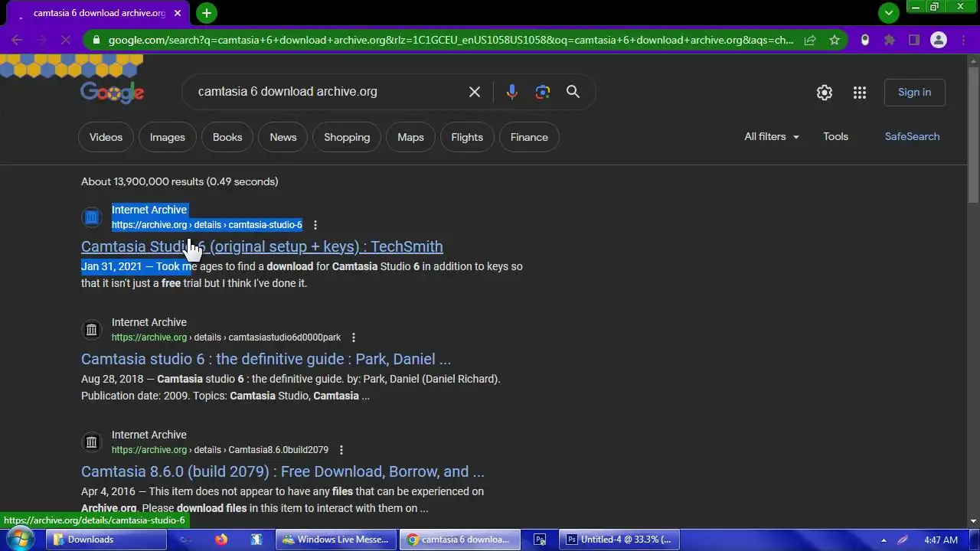The image size is (980, 551).
Task: Click the taskbar clock 4:47 AM
Action: click(941, 540)
